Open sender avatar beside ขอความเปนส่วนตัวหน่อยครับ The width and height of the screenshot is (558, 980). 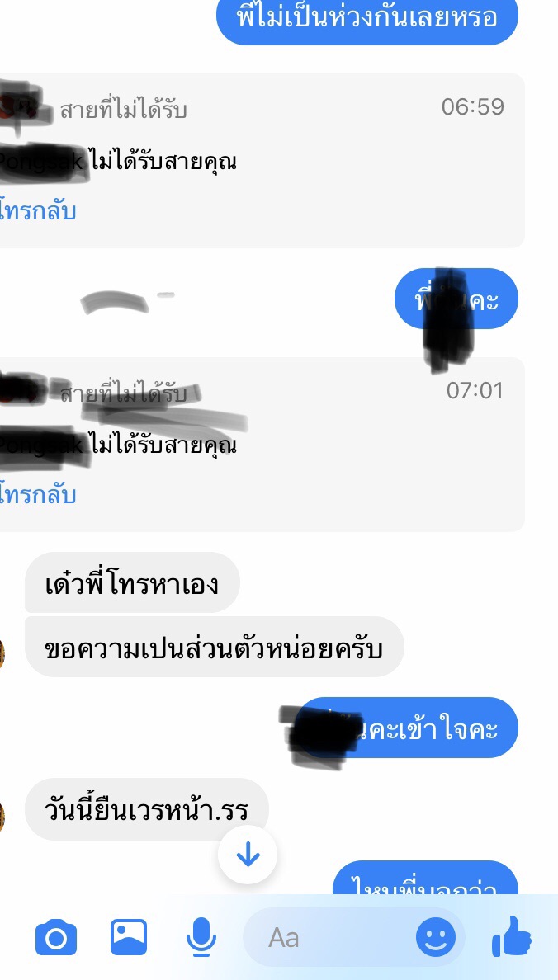click(2, 653)
